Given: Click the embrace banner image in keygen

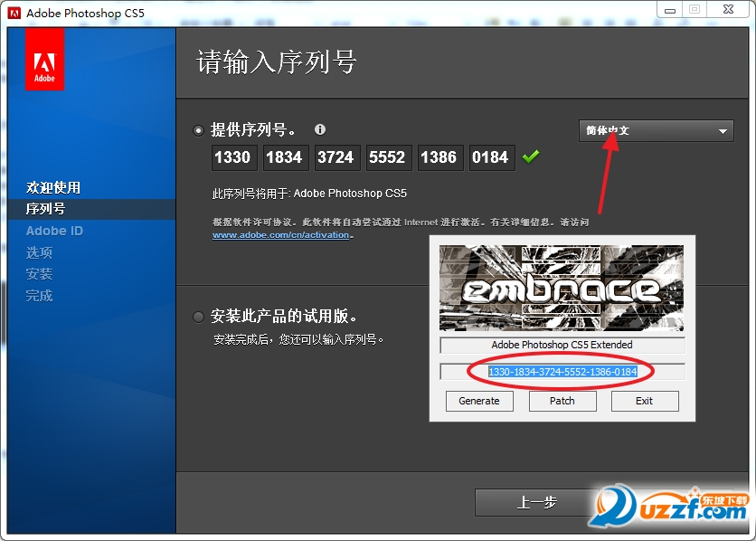Looking at the screenshot, I should point(562,289).
